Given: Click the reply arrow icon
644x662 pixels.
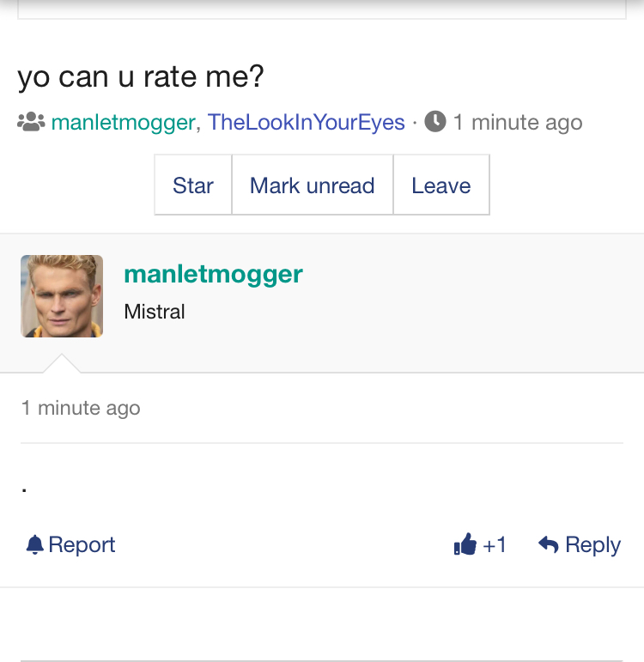Looking at the screenshot, I should 549,544.
